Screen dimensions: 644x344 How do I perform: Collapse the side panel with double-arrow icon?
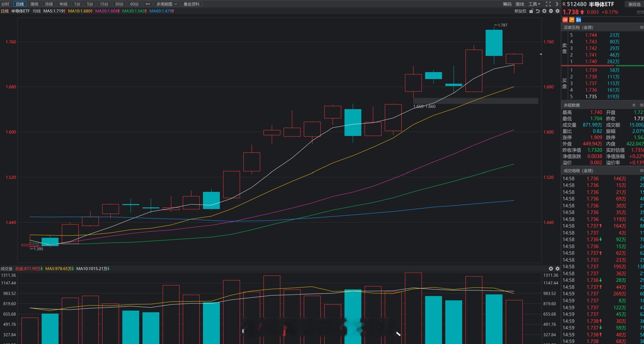pos(557,4)
